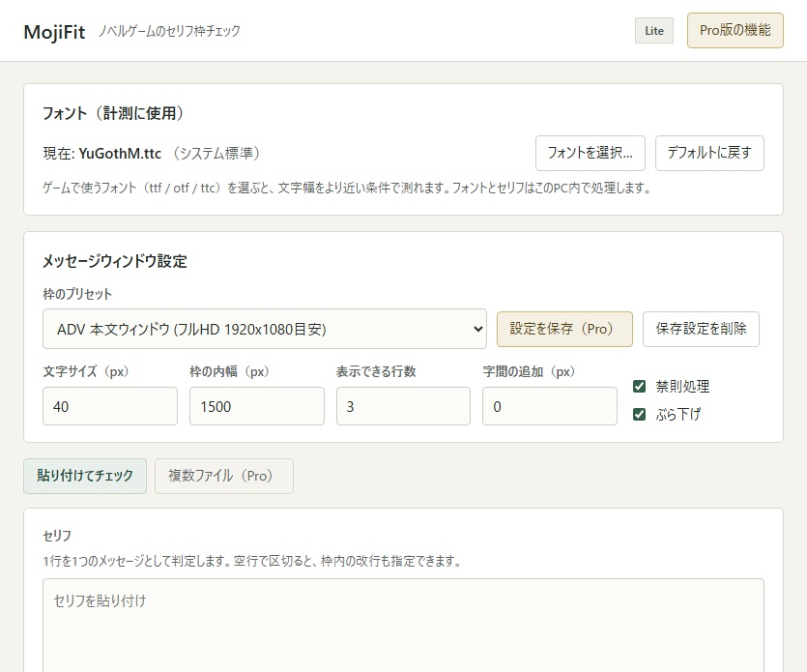The width and height of the screenshot is (807, 672).
Task: Focus the 文字サイズ（px）input field
Action: pyautogui.click(x=110, y=406)
